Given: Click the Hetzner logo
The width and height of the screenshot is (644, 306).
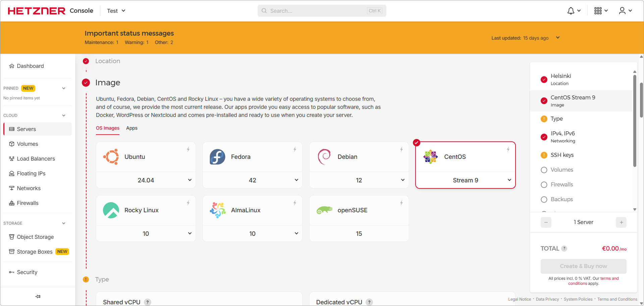Looking at the screenshot, I should point(37,11).
